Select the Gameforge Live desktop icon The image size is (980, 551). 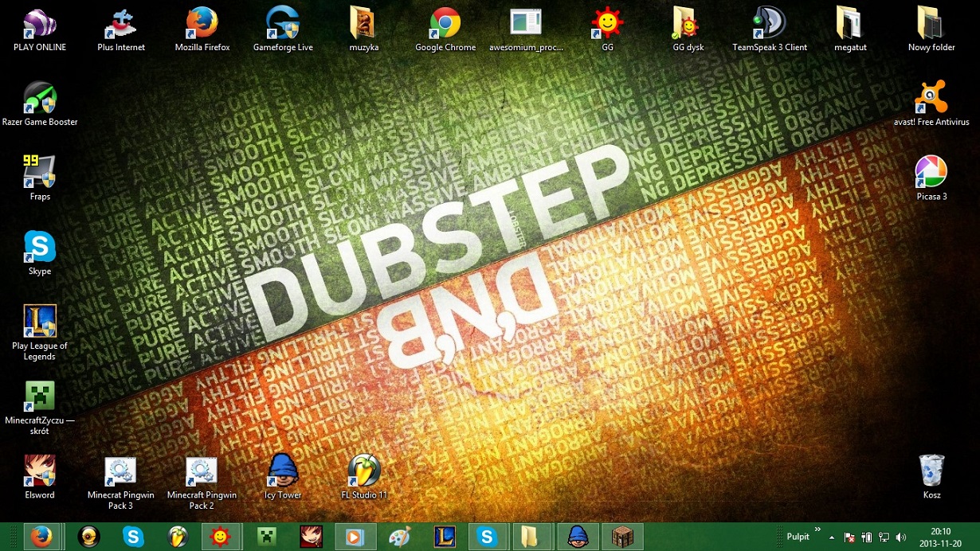click(x=283, y=29)
